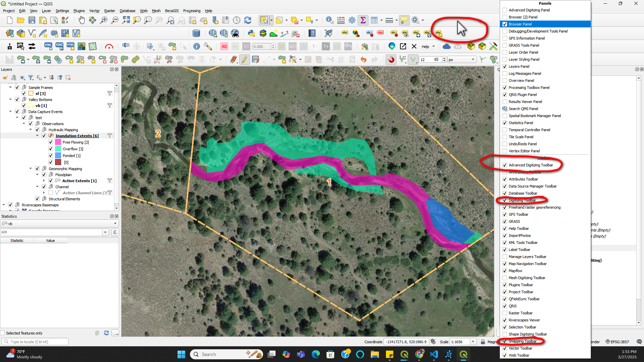Open the Processing menu
This screenshot has width=644, height=362.
[x=191, y=11]
